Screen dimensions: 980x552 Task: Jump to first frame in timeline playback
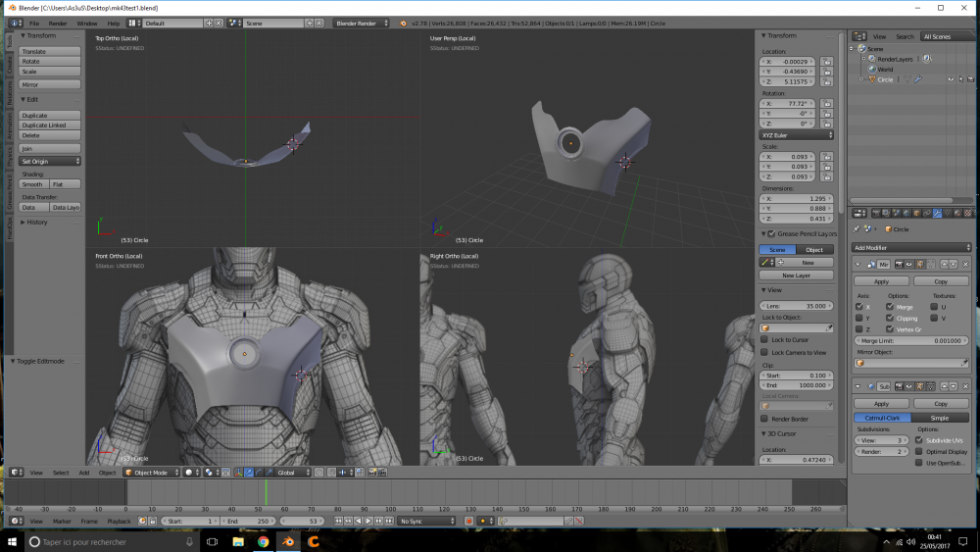338,521
